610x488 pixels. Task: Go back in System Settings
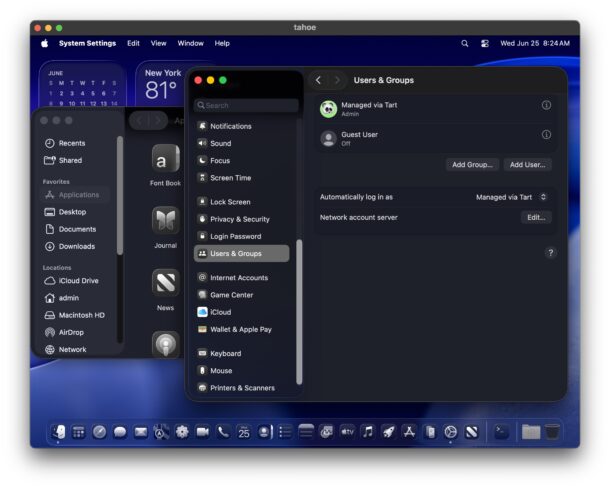coord(318,80)
